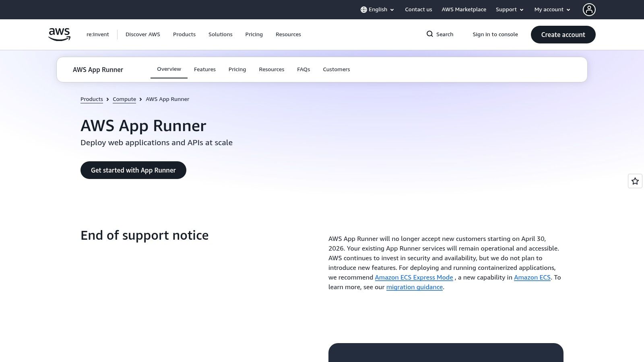
Task: Switch to App Runner Resources tab
Action: pyautogui.click(x=272, y=70)
